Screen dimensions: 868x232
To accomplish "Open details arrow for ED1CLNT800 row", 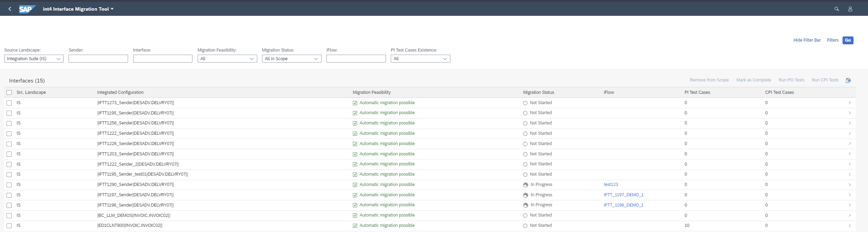I will [x=849, y=225].
